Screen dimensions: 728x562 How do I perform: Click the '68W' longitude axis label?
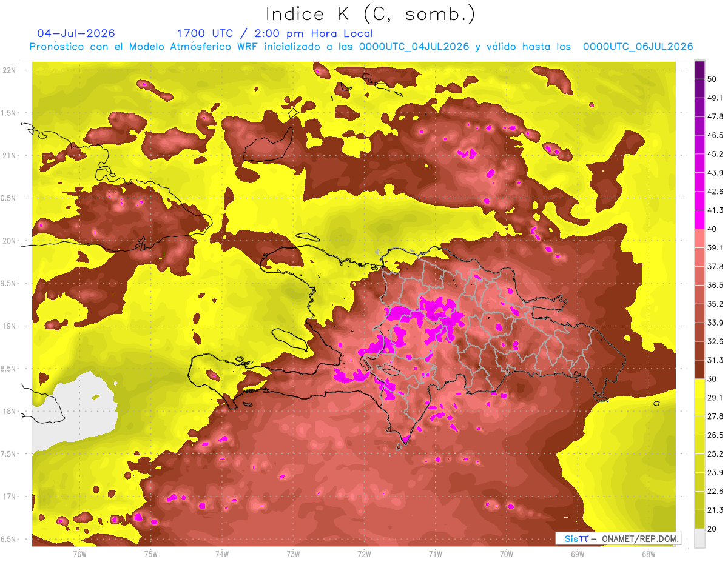(x=649, y=554)
